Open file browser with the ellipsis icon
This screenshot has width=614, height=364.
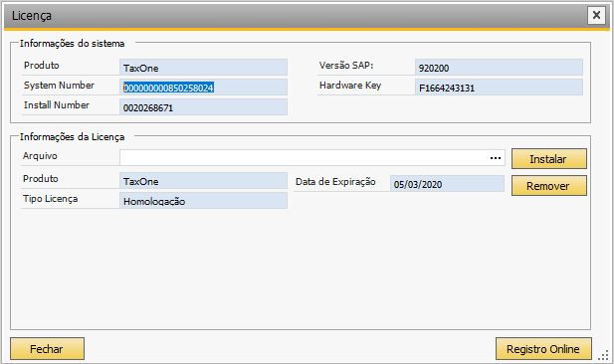tap(496, 158)
